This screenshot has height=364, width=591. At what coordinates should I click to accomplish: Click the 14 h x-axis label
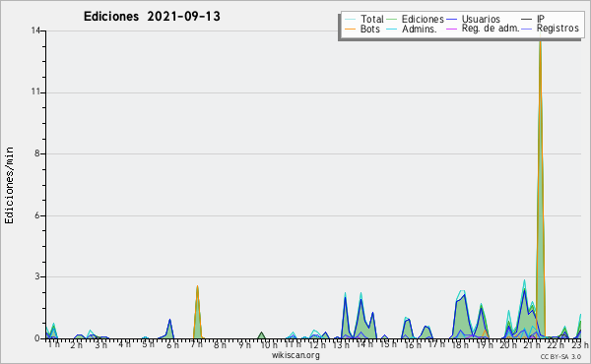point(364,344)
